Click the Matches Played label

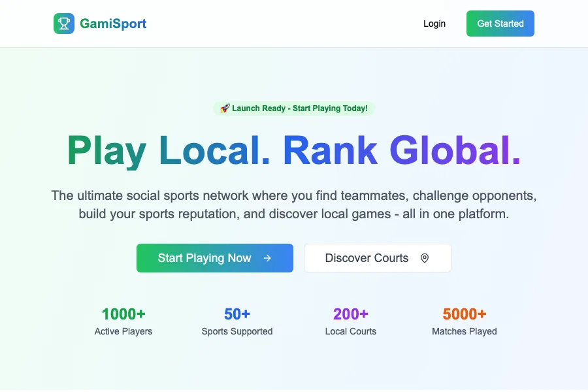(x=465, y=331)
